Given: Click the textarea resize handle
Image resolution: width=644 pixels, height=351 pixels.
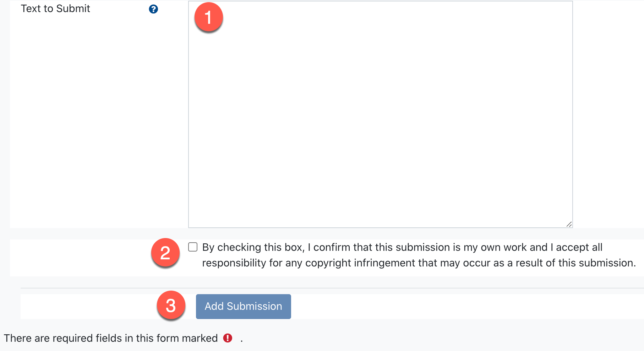Looking at the screenshot, I should 568,223.
